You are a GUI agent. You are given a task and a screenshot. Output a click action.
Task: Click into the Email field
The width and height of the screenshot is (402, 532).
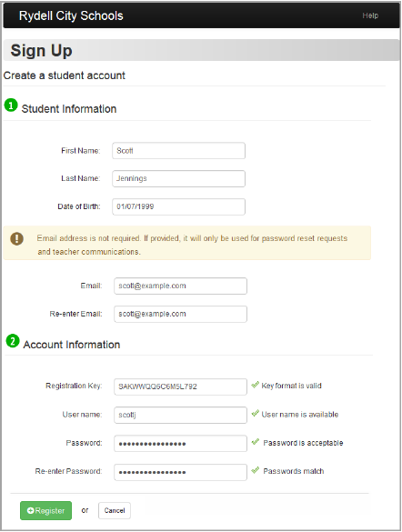(x=180, y=286)
